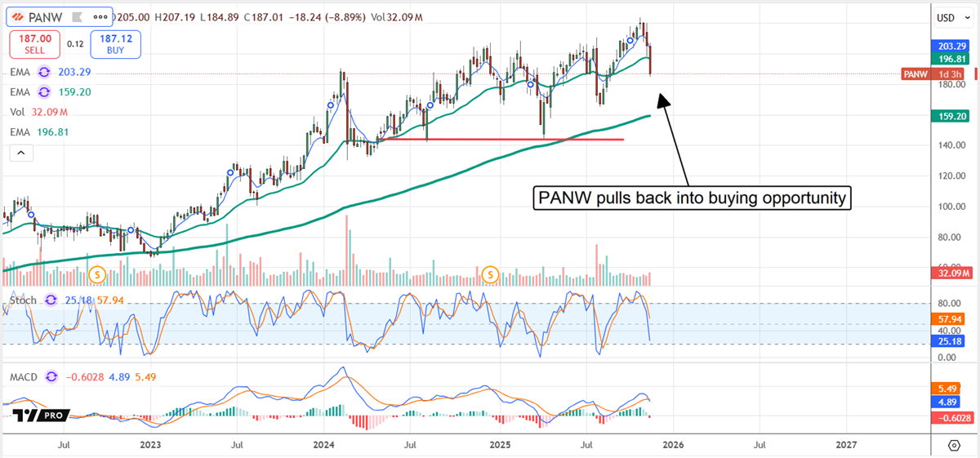
Task: Click the 2025 label on time axis
Action: pos(500,444)
